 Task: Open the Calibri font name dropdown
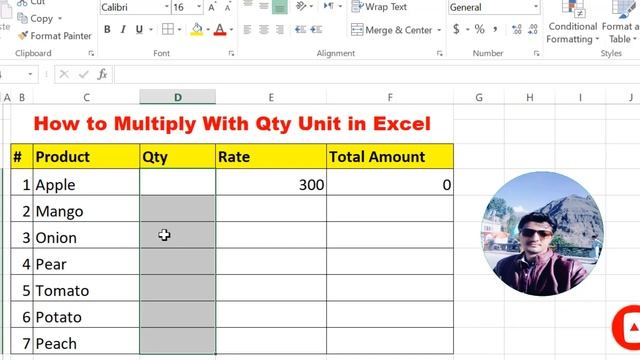click(167, 7)
